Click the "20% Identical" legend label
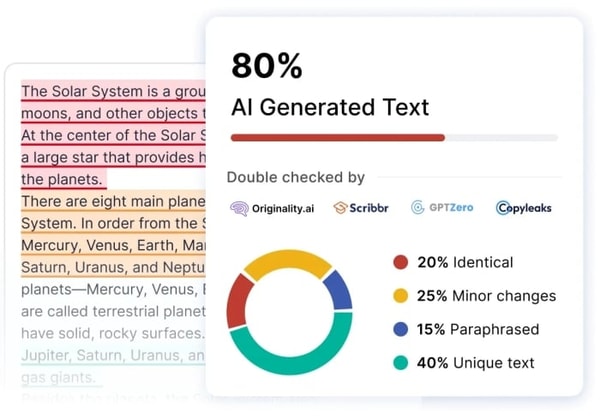 point(466,263)
